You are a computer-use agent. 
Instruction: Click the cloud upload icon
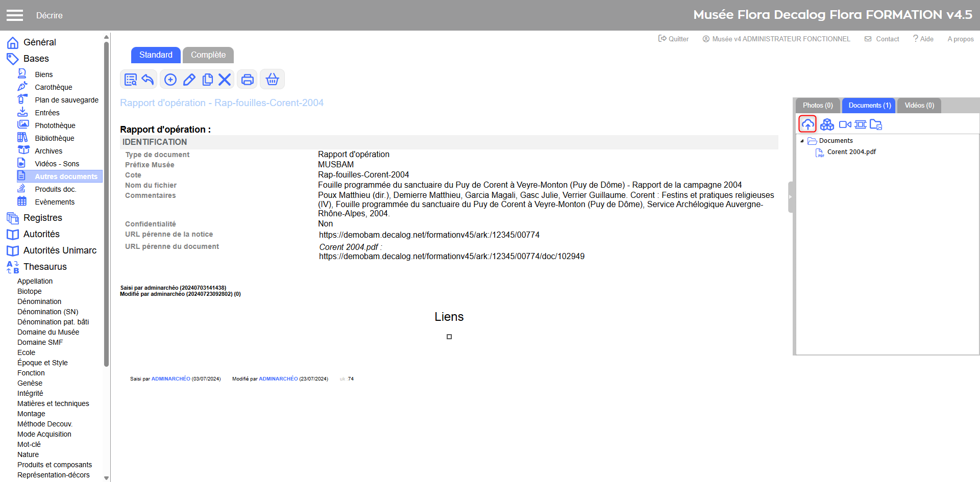tap(807, 124)
